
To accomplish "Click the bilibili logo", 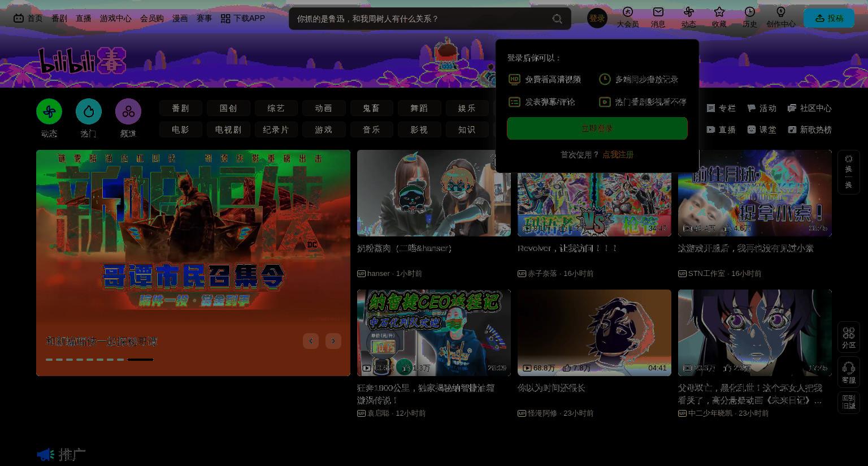I will (x=82, y=60).
